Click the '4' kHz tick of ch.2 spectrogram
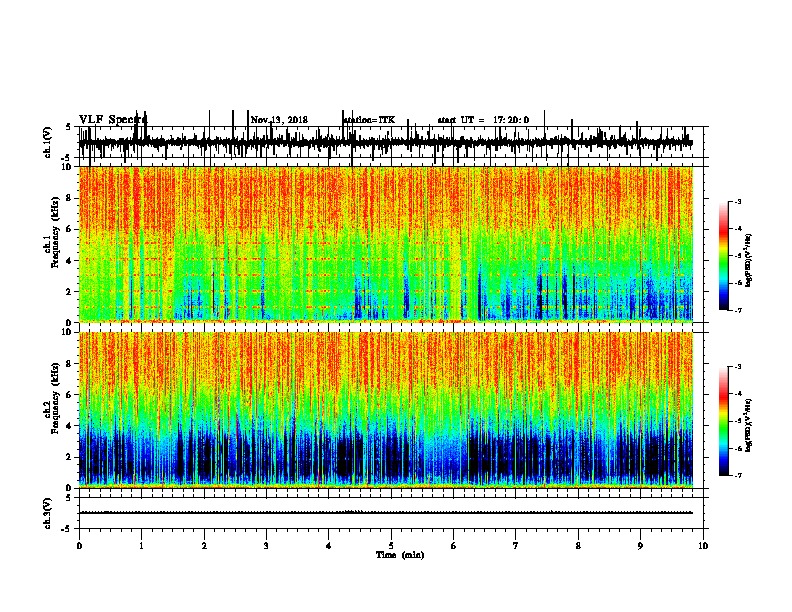Screen dimensions: 792x612 [x=69, y=426]
